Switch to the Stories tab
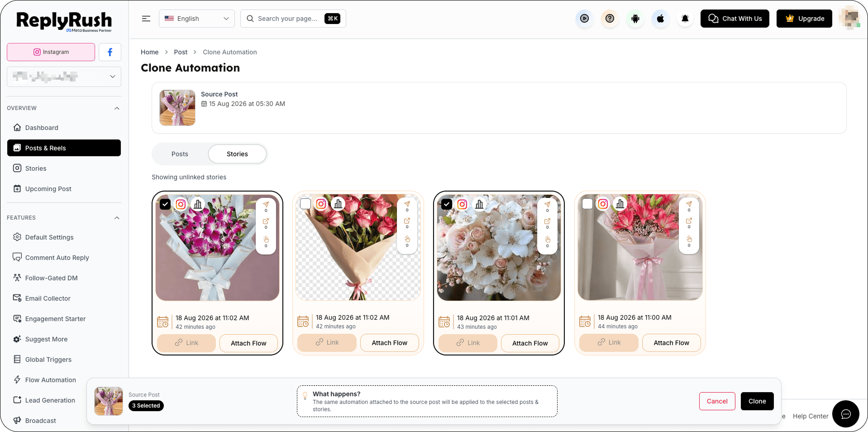The width and height of the screenshot is (868, 432). [237, 154]
